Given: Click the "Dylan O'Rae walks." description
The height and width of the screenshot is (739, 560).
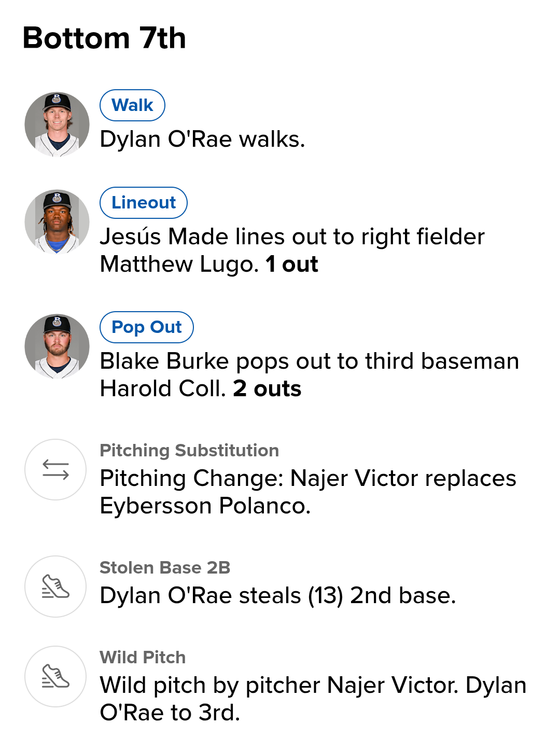Looking at the screenshot, I should tap(202, 139).
